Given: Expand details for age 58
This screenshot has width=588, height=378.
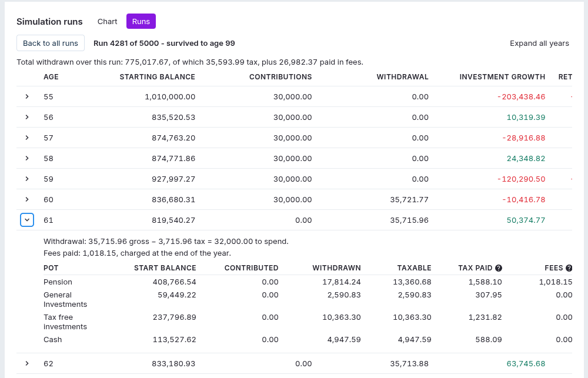Looking at the screenshot, I should [27, 159].
